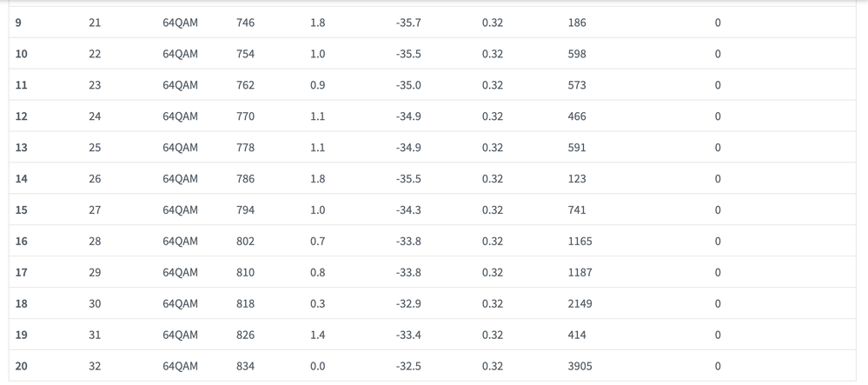Screen dimensions: 868x385
Task: Click correctable count 2149
Action: 580,303
